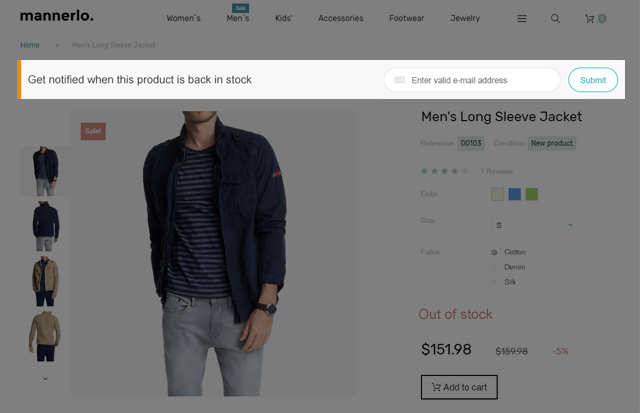Screen dimensions: 640x413
Task: Open the Jewelry menu
Action: pos(465,19)
